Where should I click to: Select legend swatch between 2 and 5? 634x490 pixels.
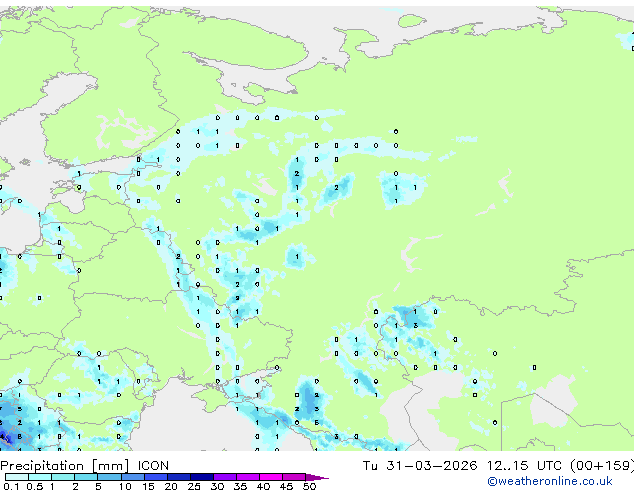click(86, 477)
